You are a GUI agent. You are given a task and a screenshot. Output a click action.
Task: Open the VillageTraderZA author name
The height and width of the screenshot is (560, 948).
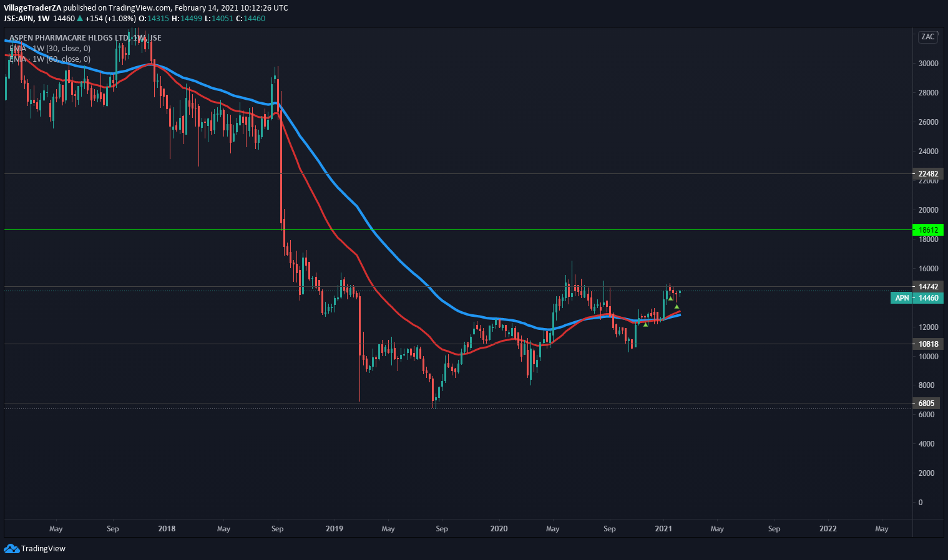pyautogui.click(x=32, y=8)
